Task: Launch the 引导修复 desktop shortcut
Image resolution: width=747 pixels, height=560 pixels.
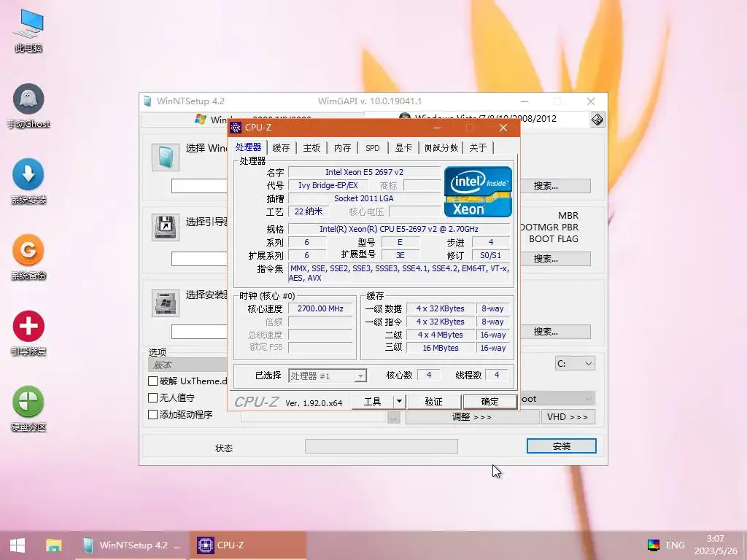Action: (28, 333)
